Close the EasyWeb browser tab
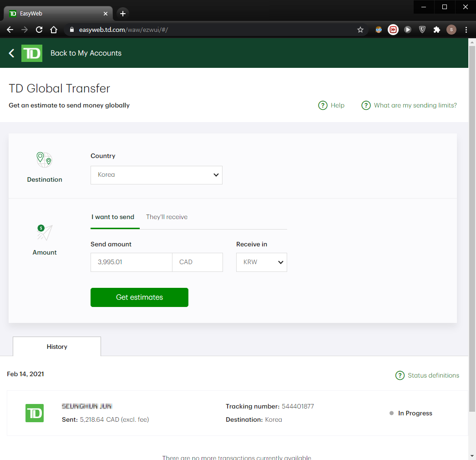The height and width of the screenshot is (460, 476). point(106,14)
